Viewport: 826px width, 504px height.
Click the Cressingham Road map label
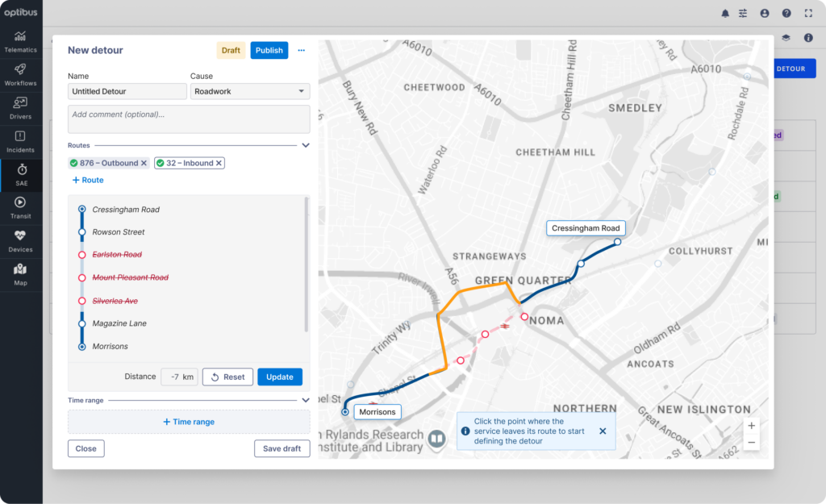point(586,228)
